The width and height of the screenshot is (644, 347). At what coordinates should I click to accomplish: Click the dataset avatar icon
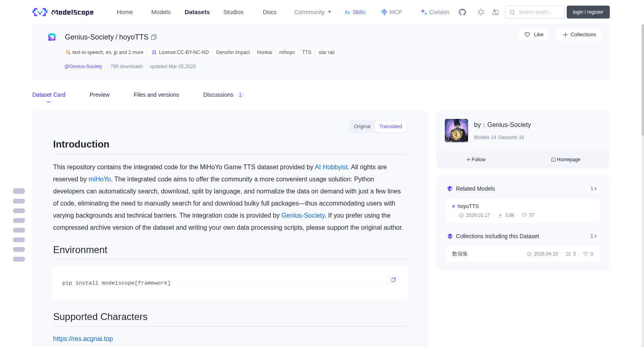52,37
